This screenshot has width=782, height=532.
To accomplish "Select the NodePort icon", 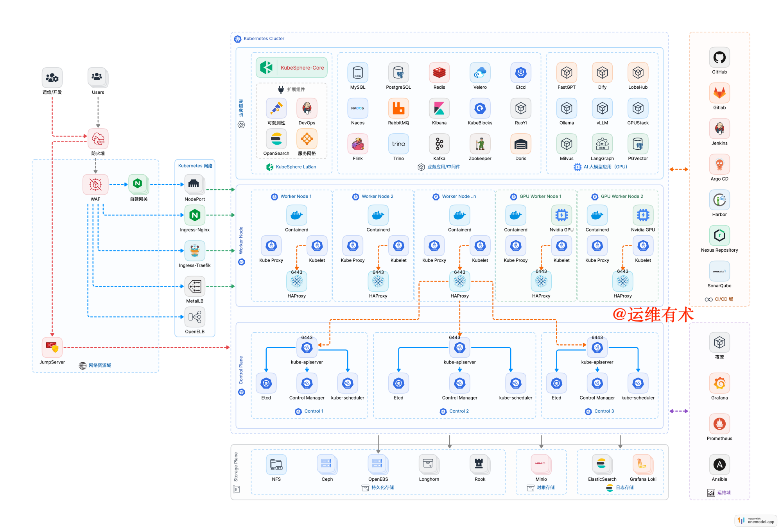I will (195, 184).
